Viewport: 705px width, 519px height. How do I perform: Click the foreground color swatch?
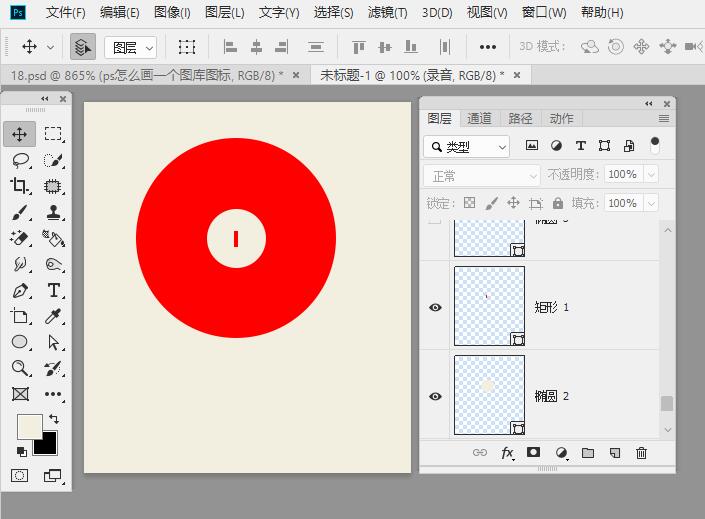click(x=29, y=425)
